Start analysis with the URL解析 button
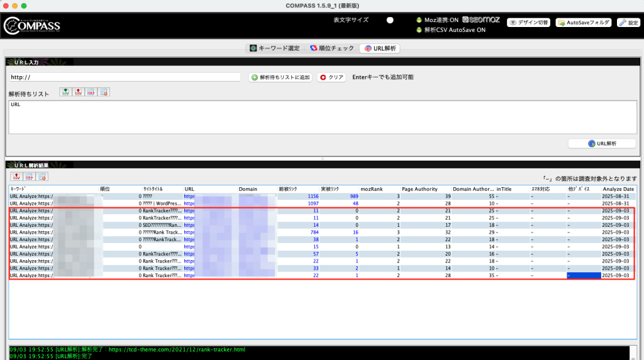This screenshot has width=644, height=360. click(x=601, y=143)
